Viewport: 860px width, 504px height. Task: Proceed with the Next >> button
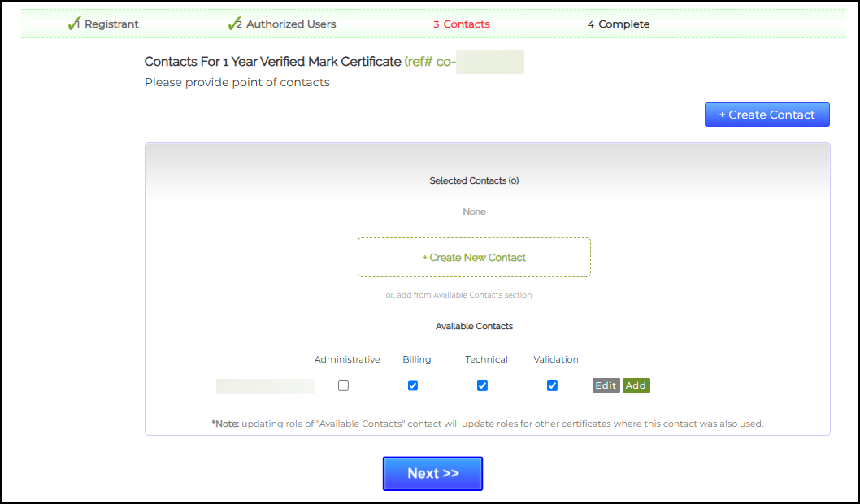click(432, 473)
